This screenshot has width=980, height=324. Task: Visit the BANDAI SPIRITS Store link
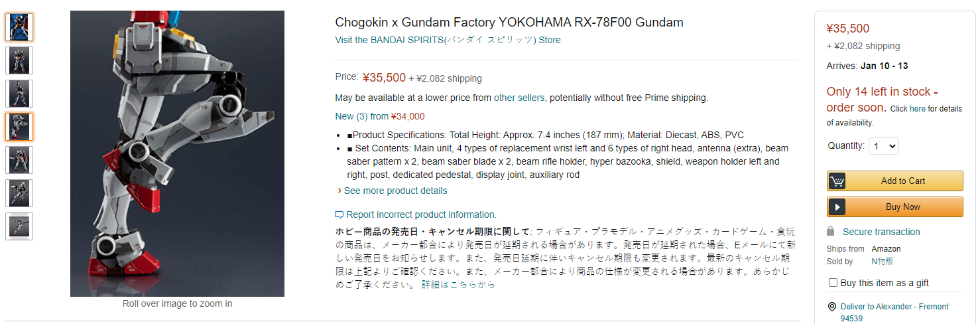pyautogui.click(x=448, y=40)
